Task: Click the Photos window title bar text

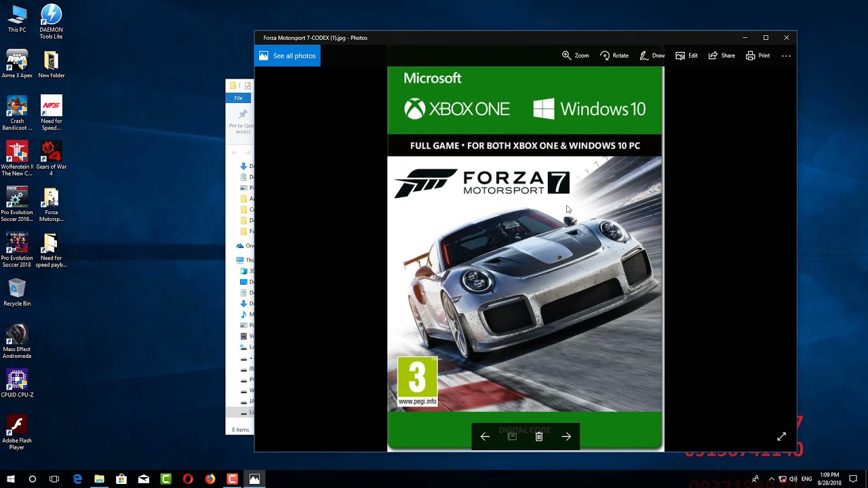Action: [315, 38]
